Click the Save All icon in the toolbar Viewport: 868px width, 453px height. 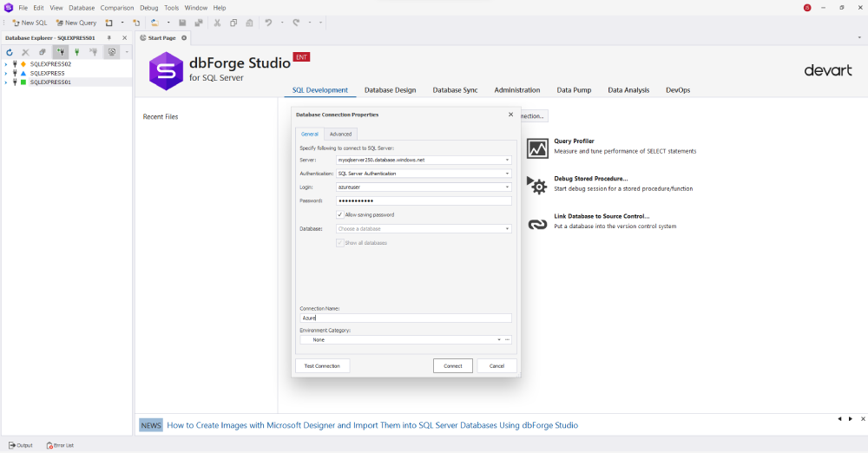pos(198,23)
